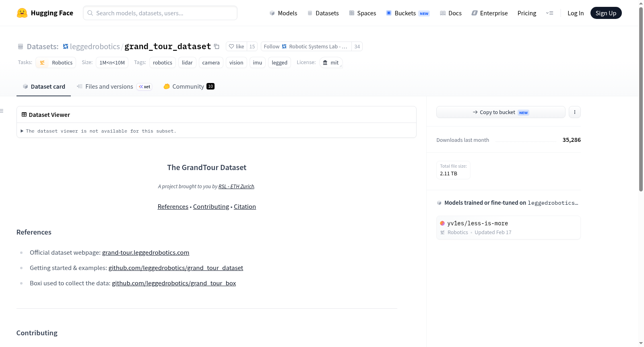Open the Docs navigation item

coord(451,13)
